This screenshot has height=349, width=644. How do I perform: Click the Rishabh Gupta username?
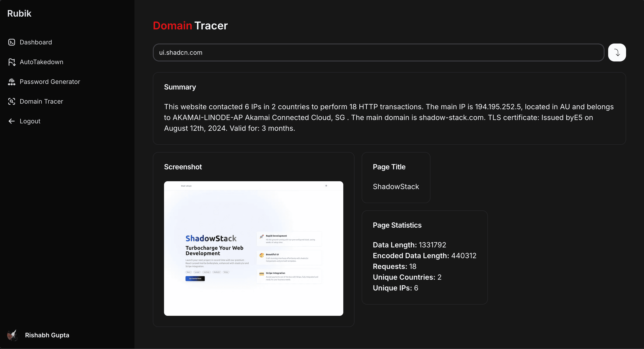click(47, 335)
